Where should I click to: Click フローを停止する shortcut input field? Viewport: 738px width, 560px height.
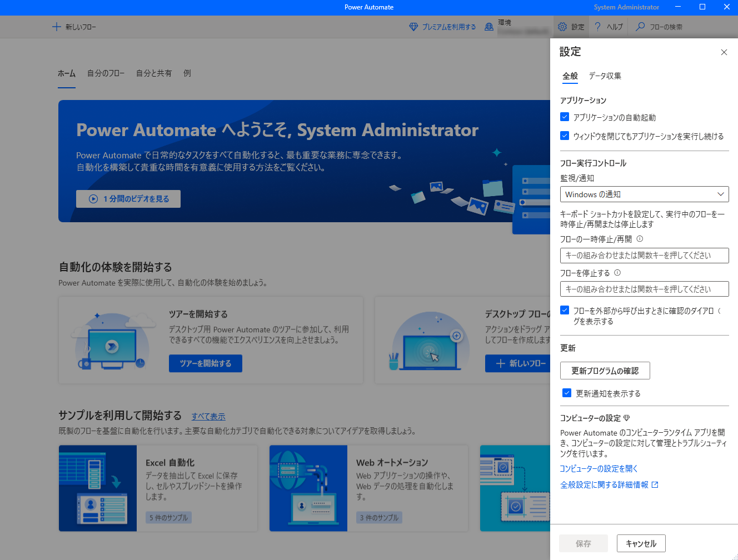(644, 289)
